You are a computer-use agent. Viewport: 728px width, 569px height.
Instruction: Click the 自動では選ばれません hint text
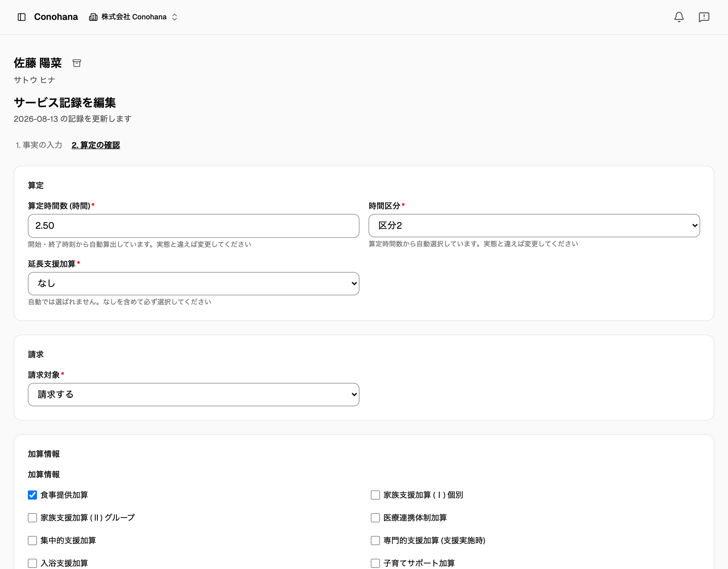click(119, 302)
